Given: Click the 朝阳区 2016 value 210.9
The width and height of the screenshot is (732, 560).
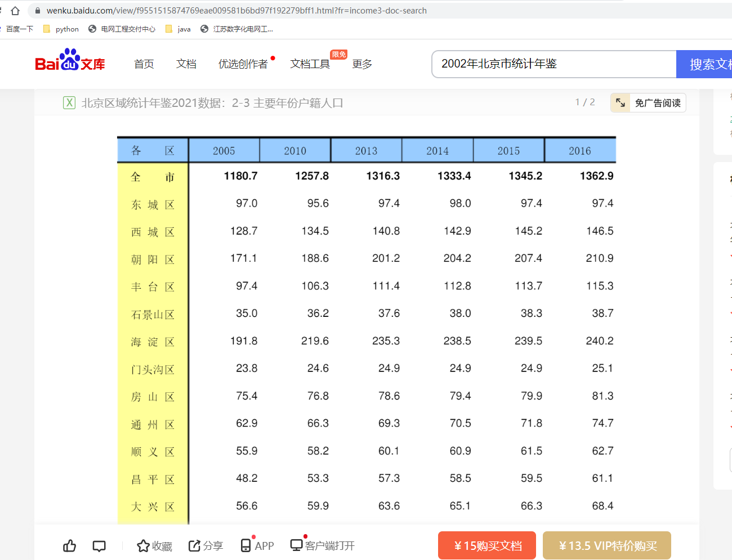Looking at the screenshot, I should pos(600,258).
